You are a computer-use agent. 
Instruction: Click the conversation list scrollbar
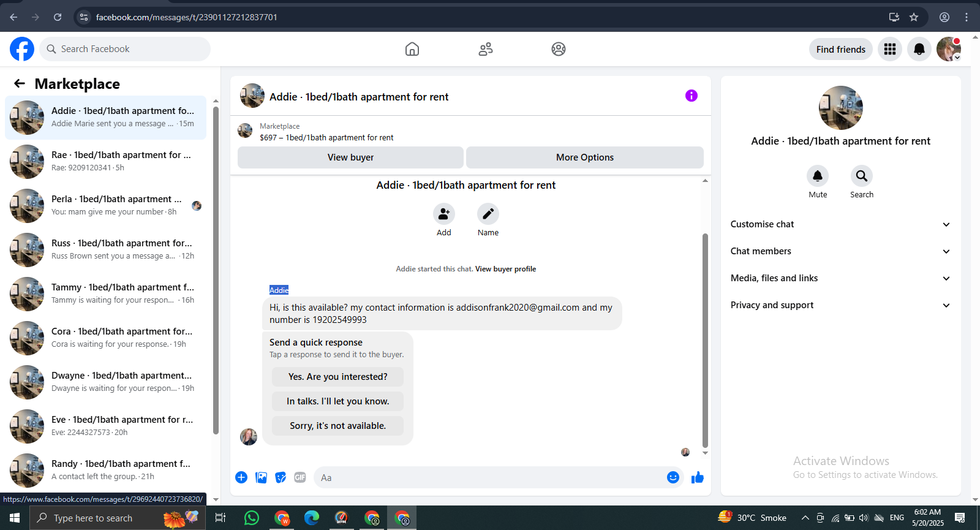216,270
